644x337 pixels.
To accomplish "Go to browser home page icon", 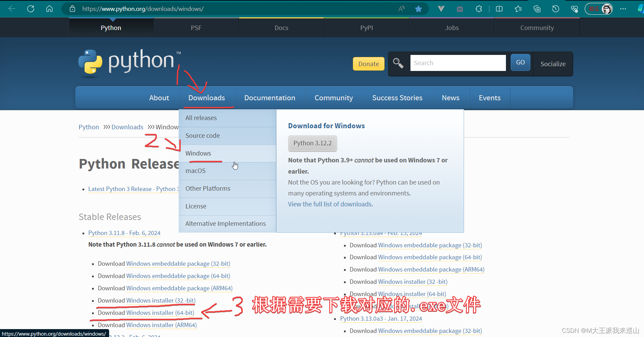I will tap(49, 9).
